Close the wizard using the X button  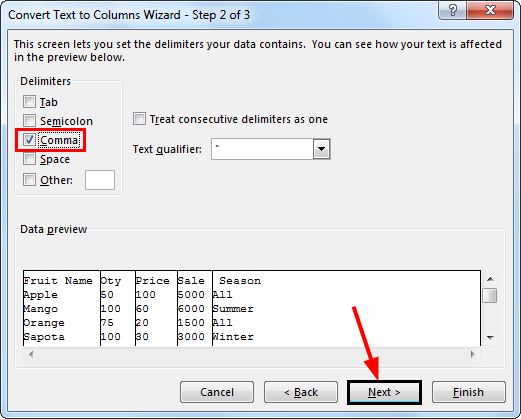tap(490, 10)
